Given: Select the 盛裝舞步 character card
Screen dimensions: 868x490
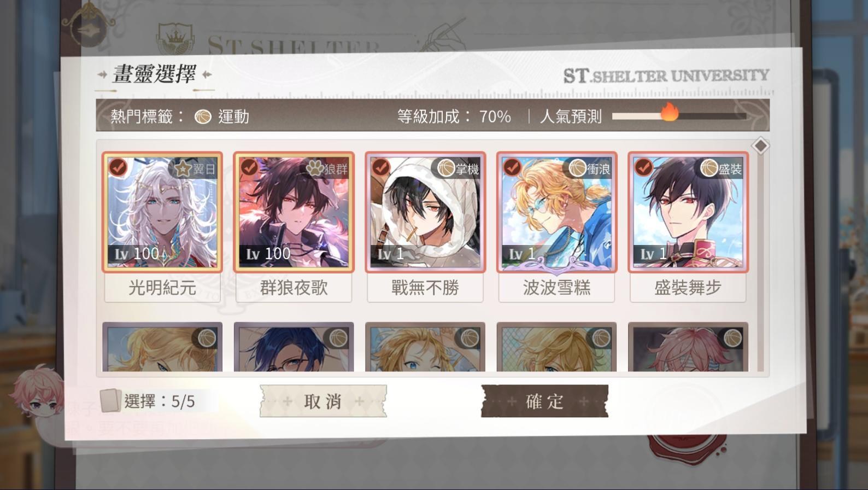Looking at the screenshot, I should [688, 212].
